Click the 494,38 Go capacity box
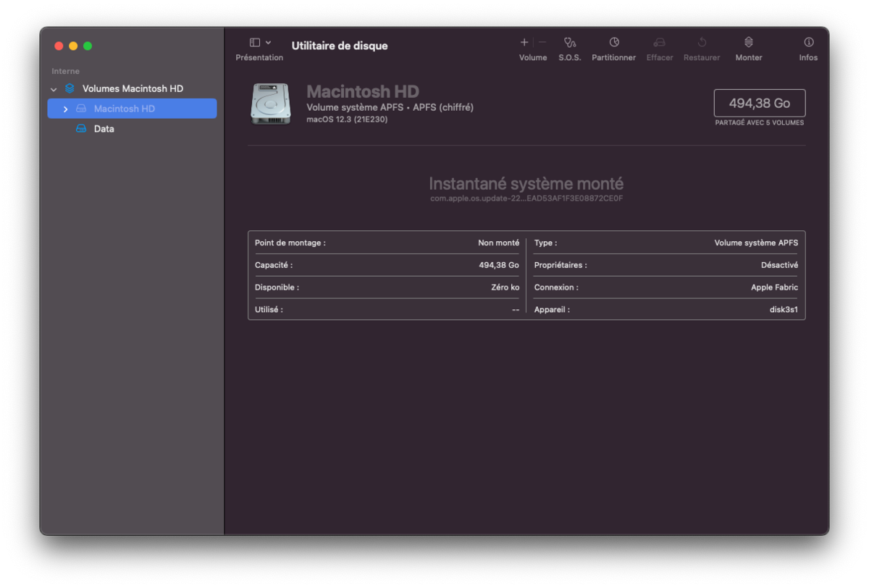Screen dimensions: 869x588 [759, 103]
